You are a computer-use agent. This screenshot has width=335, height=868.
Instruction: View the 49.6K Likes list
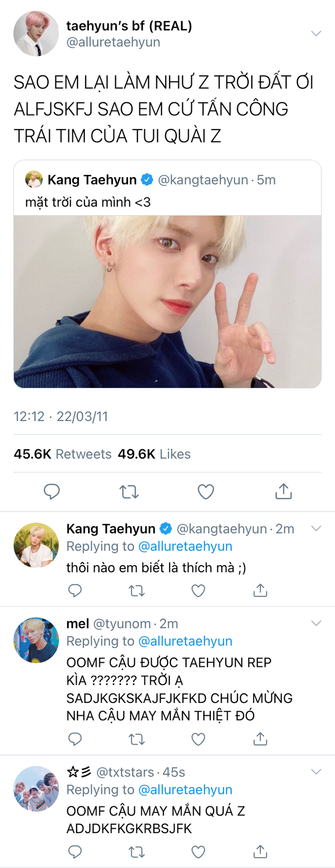pyautogui.click(x=154, y=454)
